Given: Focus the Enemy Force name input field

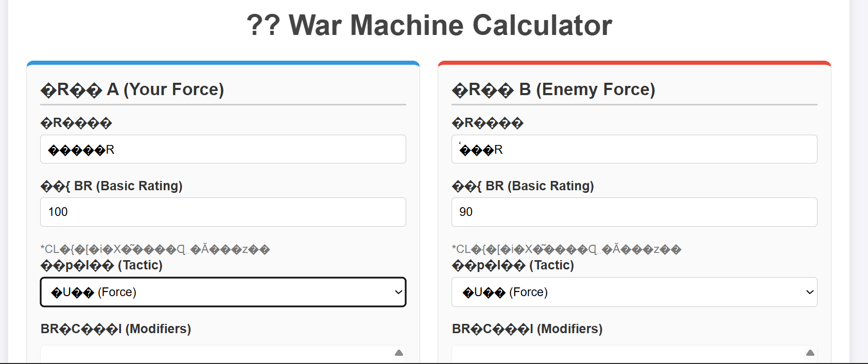Looking at the screenshot, I should tap(634, 150).
